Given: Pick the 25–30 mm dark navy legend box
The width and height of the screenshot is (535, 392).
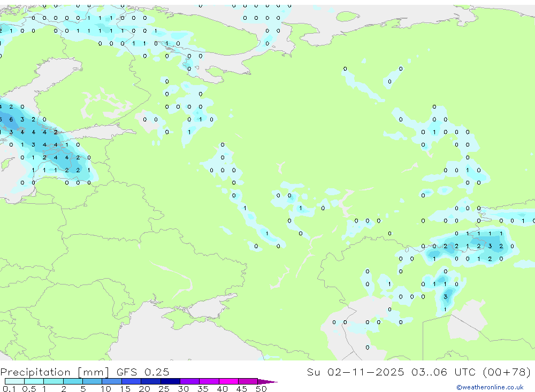Looking at the screenshot, I should pos(170,381).
